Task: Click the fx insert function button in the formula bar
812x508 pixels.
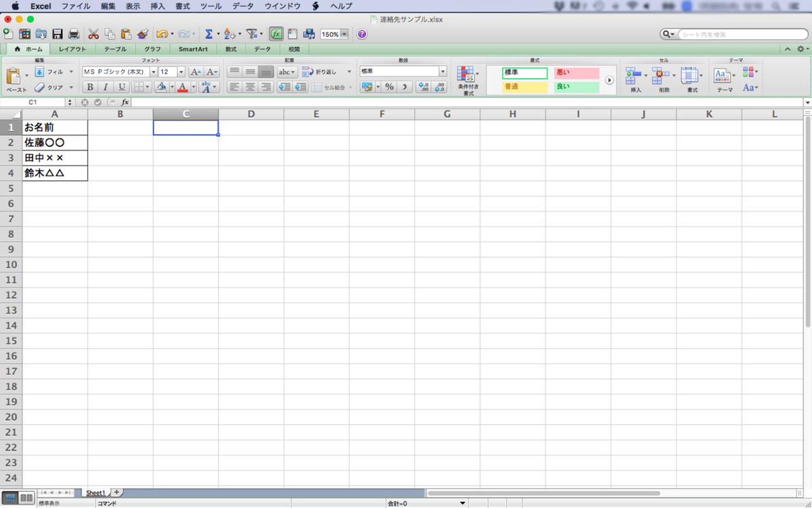Action: [x=125, y=102]
